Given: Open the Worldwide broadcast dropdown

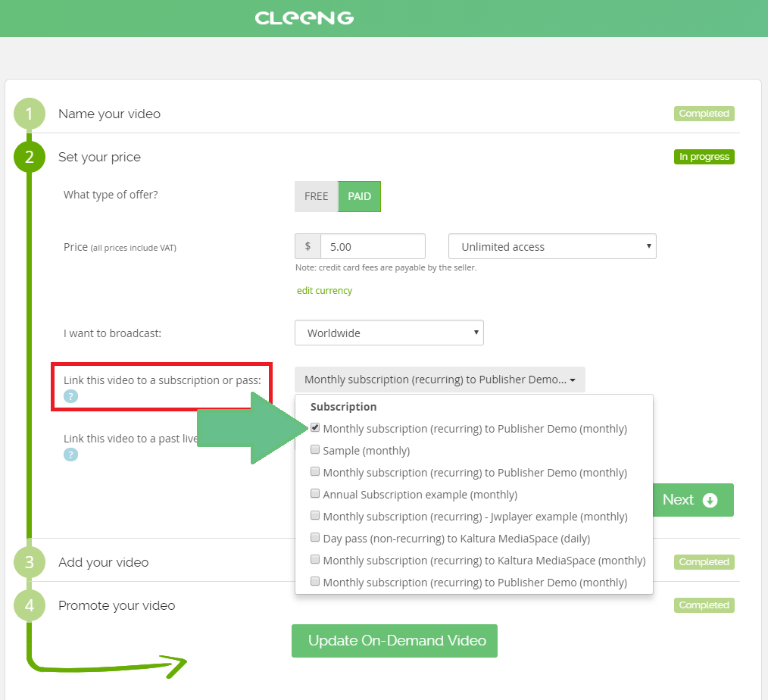Looking at the screenshot, I should [x=389, y=333].
